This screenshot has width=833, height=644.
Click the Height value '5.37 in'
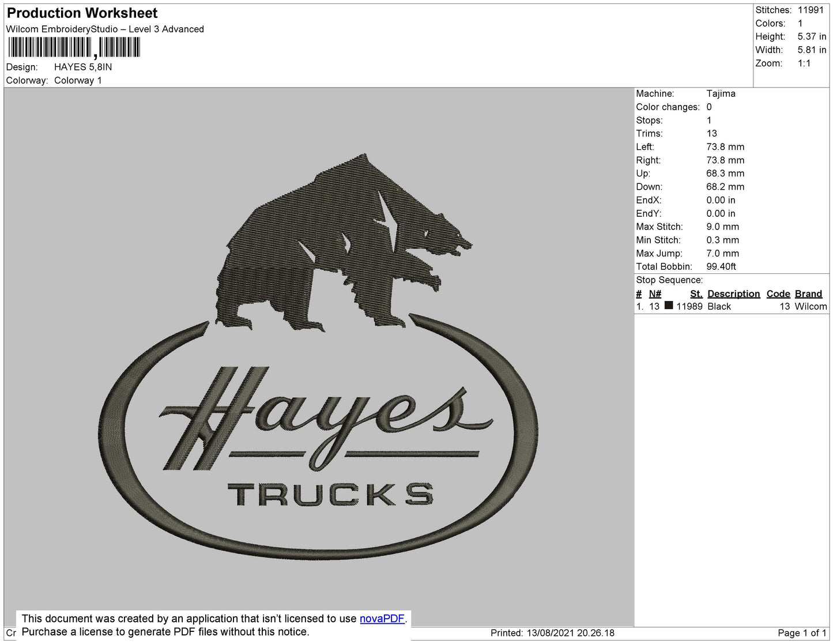tap(812, 36)
